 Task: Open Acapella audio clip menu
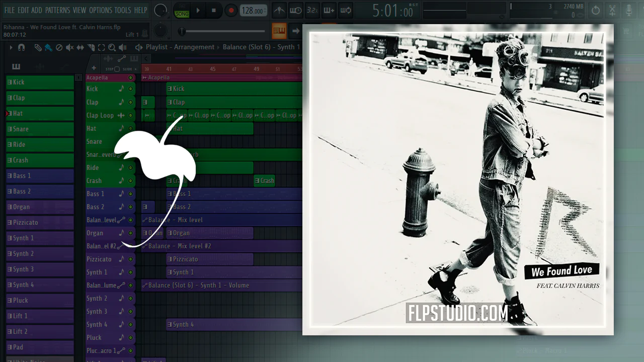(144, 77)
